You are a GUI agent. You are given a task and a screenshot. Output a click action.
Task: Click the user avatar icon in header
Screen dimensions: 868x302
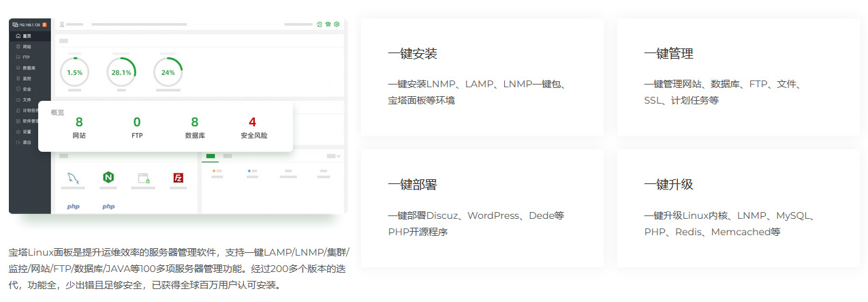click(62, 25)
